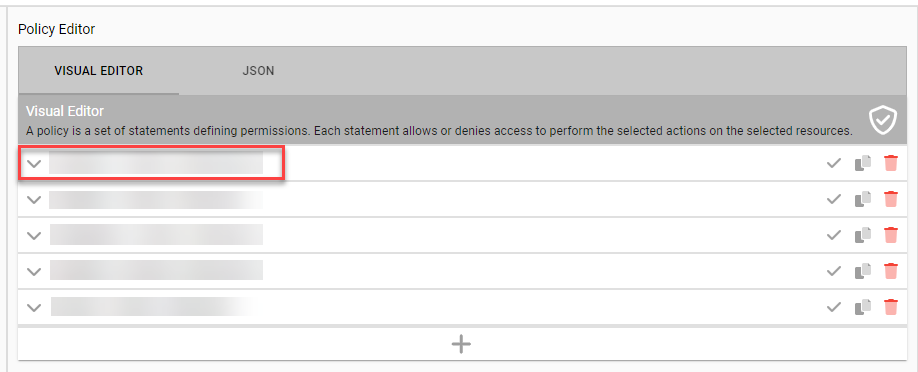Toggle the checkmark on the fifth statement

[x=834, y=307]
